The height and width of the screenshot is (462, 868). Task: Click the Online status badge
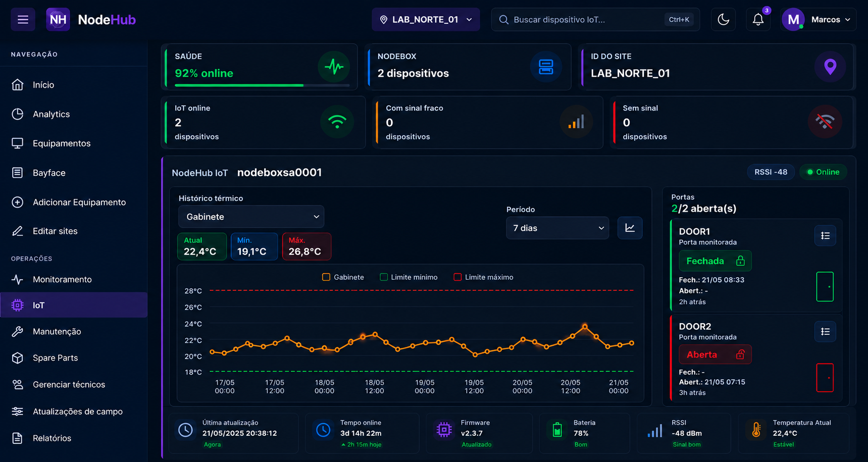[x=823, y=172]
